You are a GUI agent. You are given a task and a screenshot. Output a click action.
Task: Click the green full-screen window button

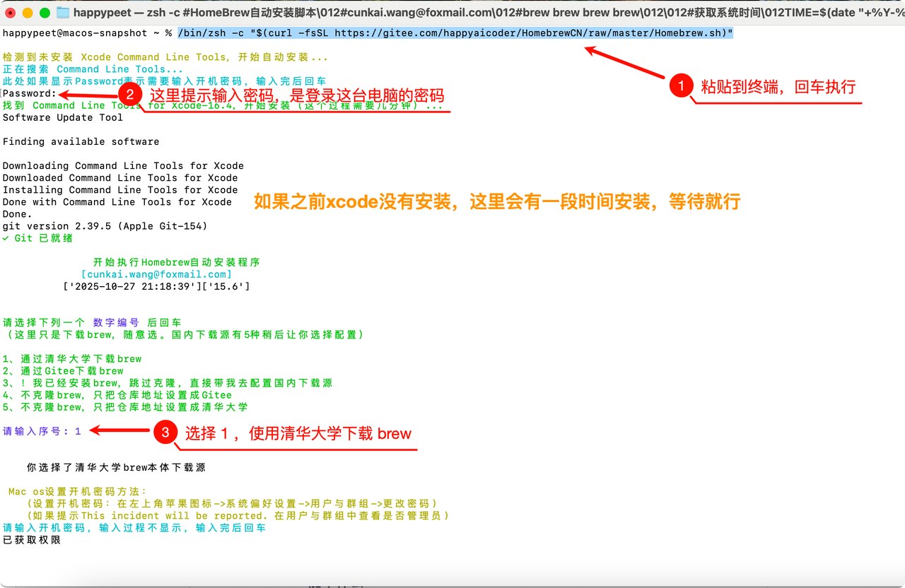click(45, 13)
